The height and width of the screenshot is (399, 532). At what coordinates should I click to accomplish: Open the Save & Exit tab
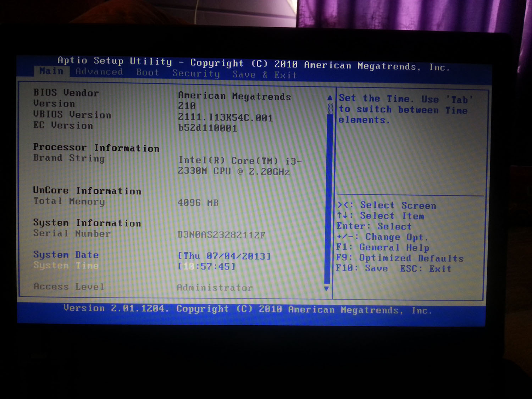264,74
